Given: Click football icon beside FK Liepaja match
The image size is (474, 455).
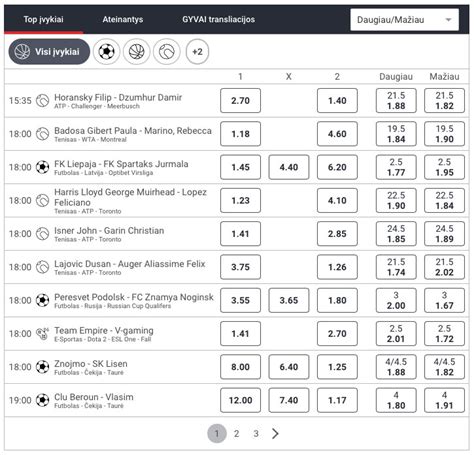Looking at the screenshot, I should coord(42,167).
